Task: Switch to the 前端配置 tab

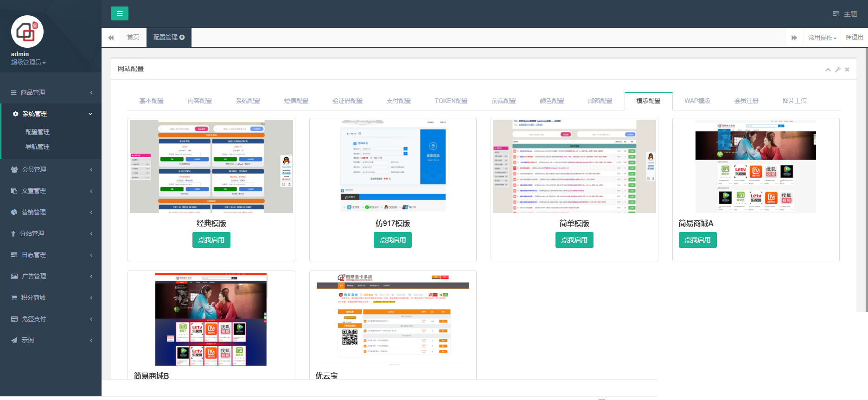Action: (504, 101)
